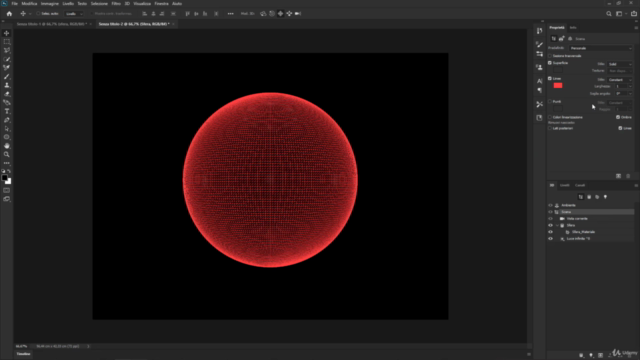Select Vista corrente in 3D panel

click(577, 218)
